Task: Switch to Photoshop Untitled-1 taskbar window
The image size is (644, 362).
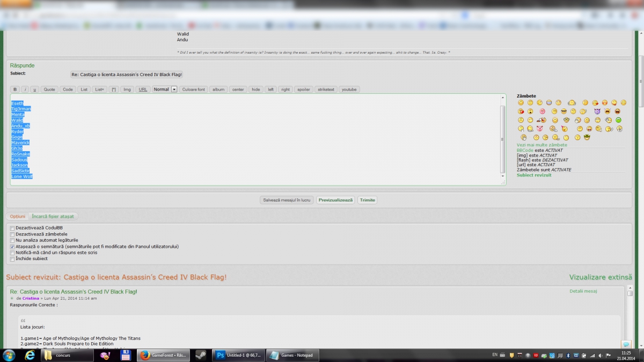Action: (x=238, y=355)
